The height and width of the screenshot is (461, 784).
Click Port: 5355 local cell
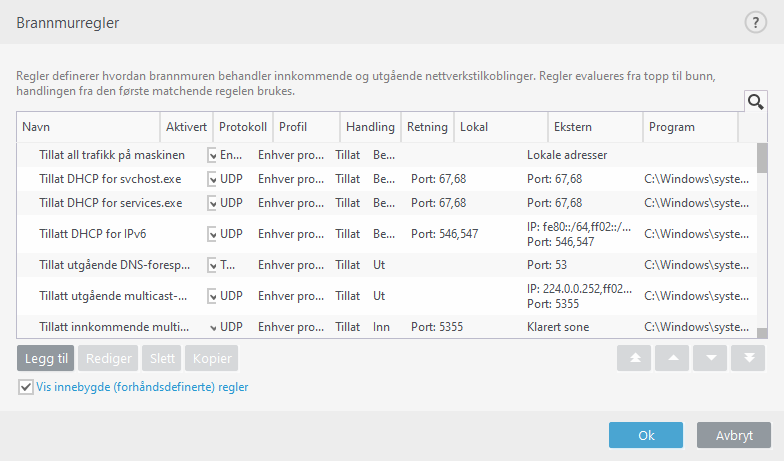(437, 327)
